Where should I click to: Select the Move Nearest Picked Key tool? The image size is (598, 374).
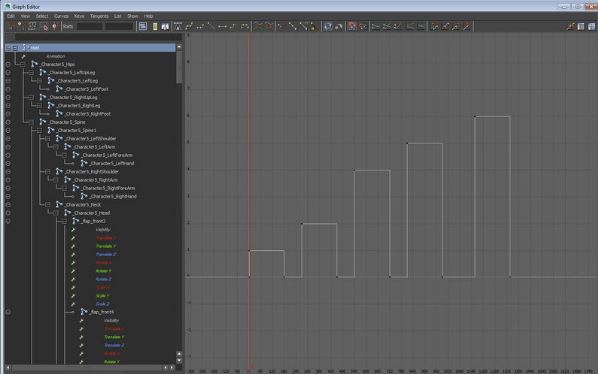(x=11, y=26)
